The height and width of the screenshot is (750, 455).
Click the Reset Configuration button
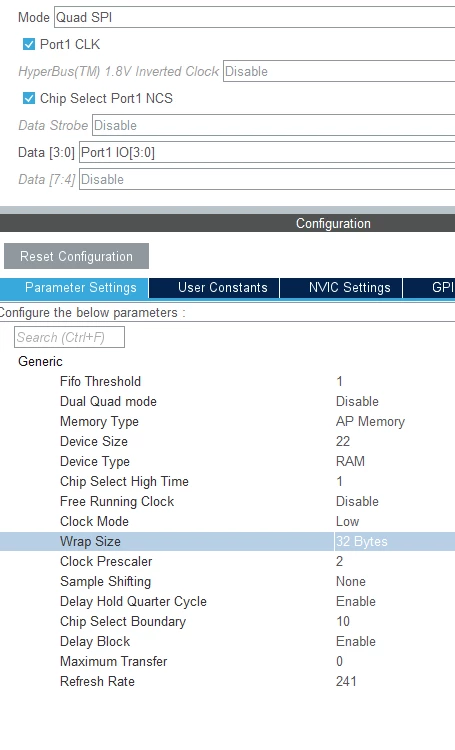(x=77, y=256)
